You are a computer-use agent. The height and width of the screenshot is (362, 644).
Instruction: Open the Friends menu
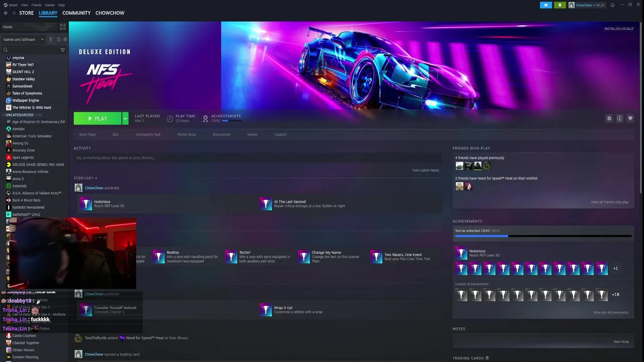[x=37, y=5]
